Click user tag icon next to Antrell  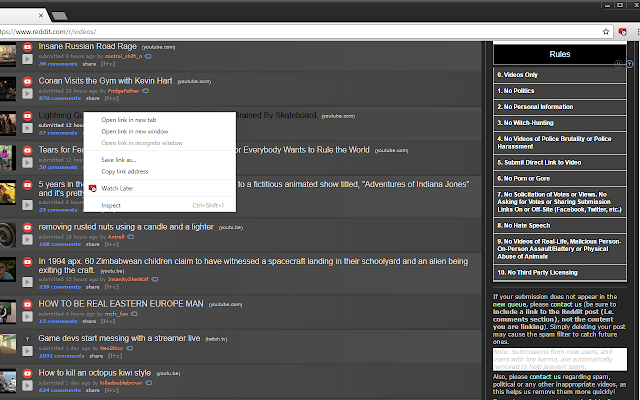point(131,237)
